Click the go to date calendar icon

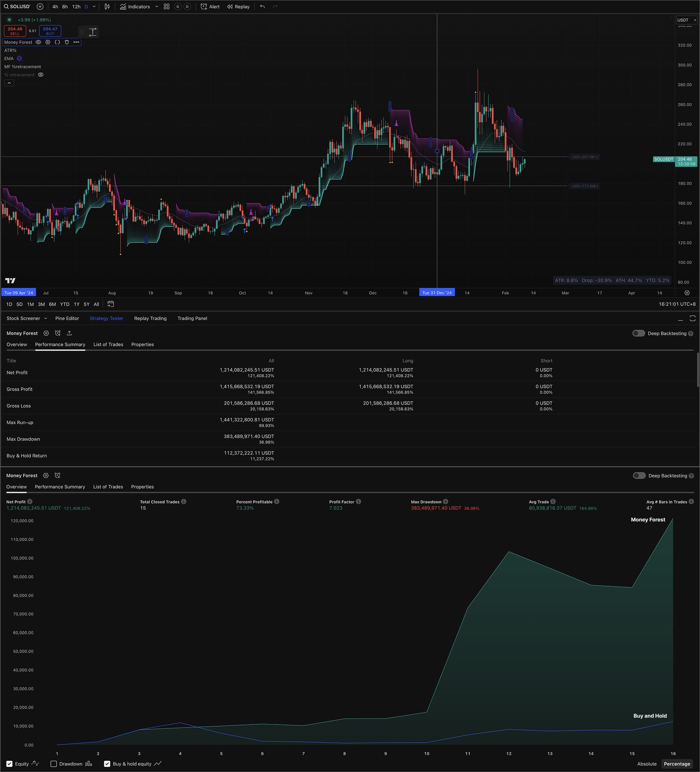[x=111, y=304]
